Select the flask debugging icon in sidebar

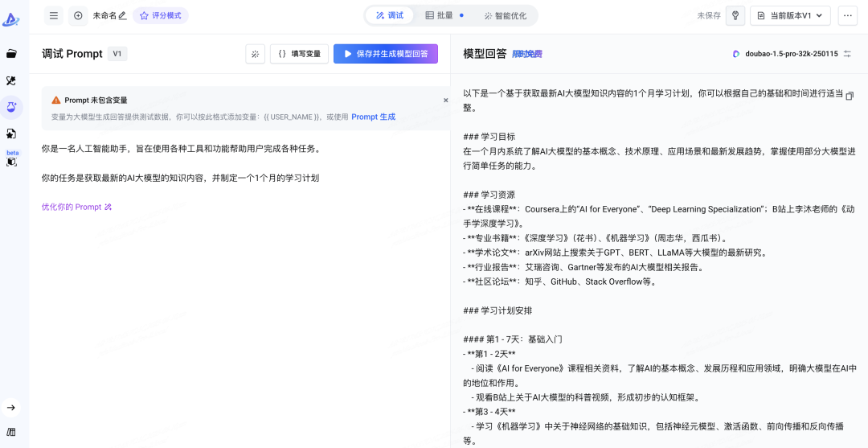tap(11, 108)
